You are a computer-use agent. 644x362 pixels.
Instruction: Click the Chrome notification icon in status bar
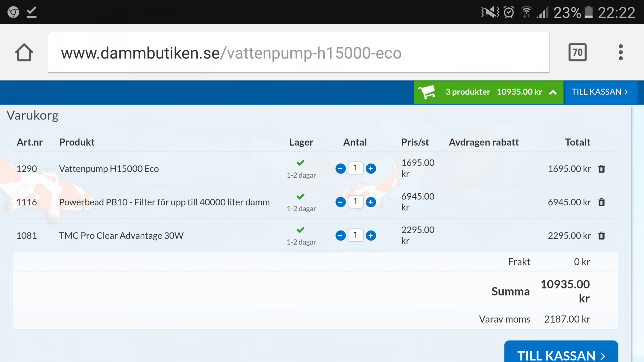(x=13, y=12)
